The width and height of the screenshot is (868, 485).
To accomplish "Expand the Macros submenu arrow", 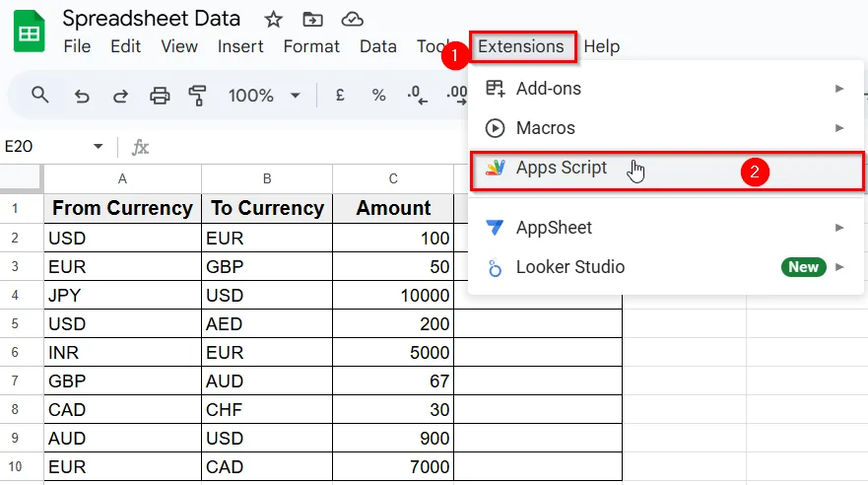I will click(839, 128).
